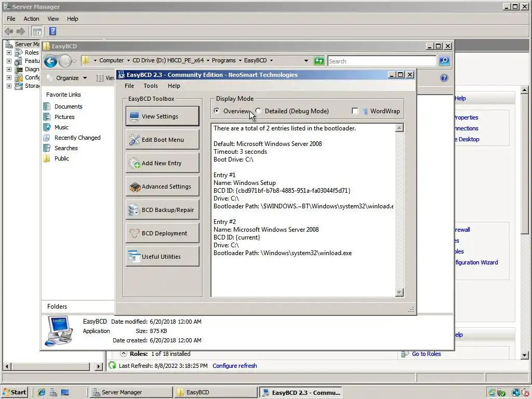
Task: Click Show Desktop quick launch icon
Action: (65, 393)
